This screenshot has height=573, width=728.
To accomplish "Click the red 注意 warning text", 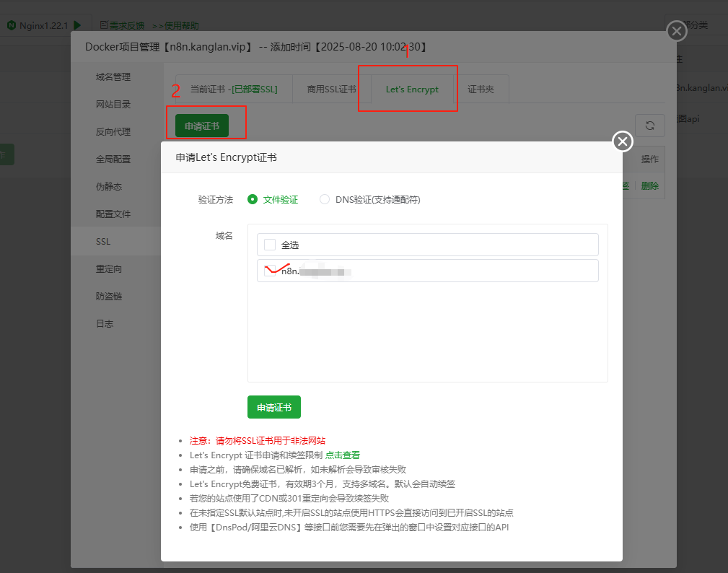I will point(257,441).
